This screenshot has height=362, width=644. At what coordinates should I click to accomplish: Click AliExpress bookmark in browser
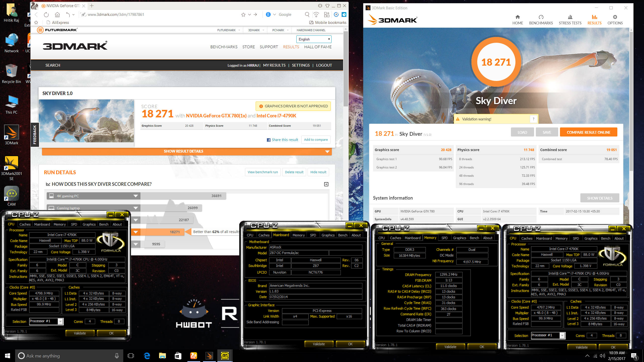coord(58,23)
